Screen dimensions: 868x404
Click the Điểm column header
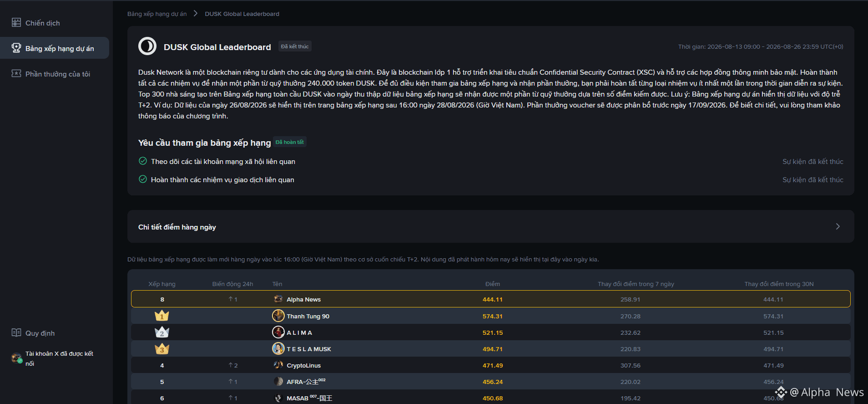(493, 284)
